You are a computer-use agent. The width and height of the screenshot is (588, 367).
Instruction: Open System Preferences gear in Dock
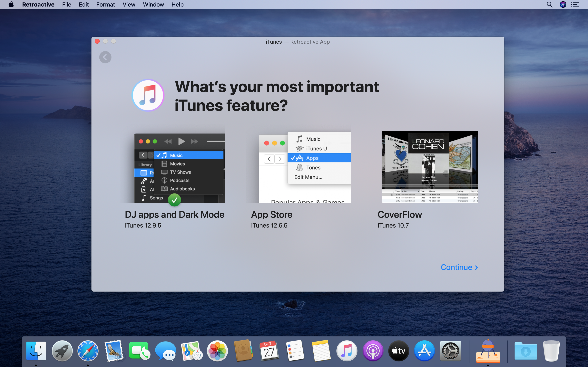[x=450, y=351]
